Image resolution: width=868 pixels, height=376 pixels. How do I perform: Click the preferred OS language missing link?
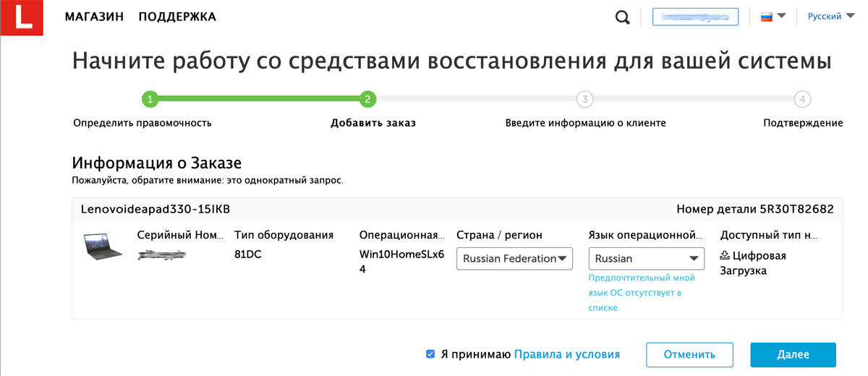pos(642,293)
